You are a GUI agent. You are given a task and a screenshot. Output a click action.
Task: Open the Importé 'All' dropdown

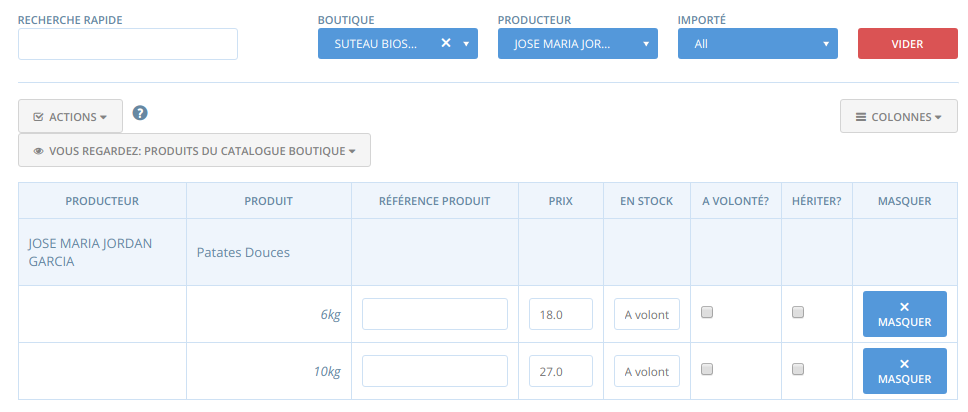pos(757,44)
